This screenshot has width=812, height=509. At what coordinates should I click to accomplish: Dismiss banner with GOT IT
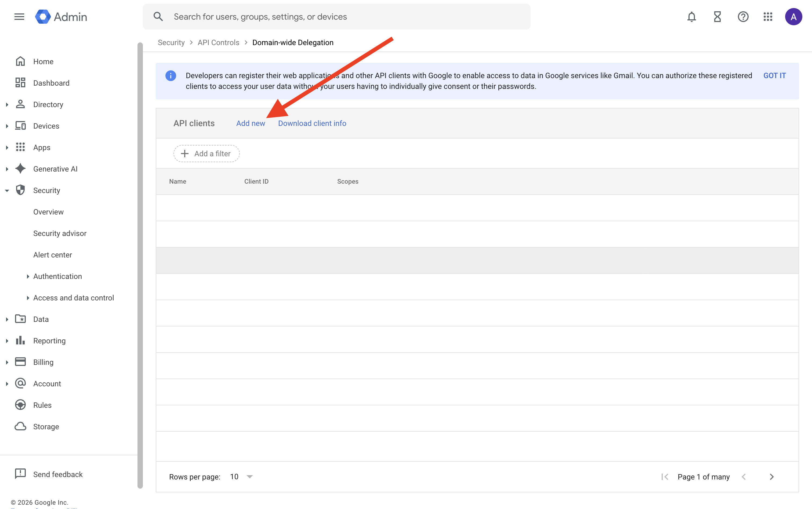[774, 75]
